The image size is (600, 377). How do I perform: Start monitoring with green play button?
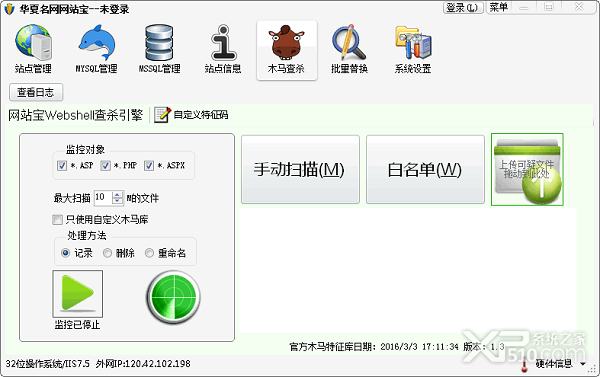pos(78,294)
